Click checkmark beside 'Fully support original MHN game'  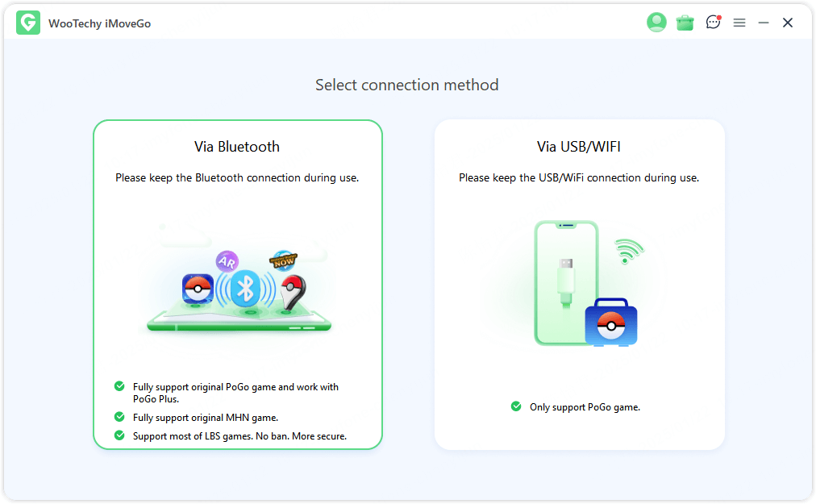(x=119, y=417)
